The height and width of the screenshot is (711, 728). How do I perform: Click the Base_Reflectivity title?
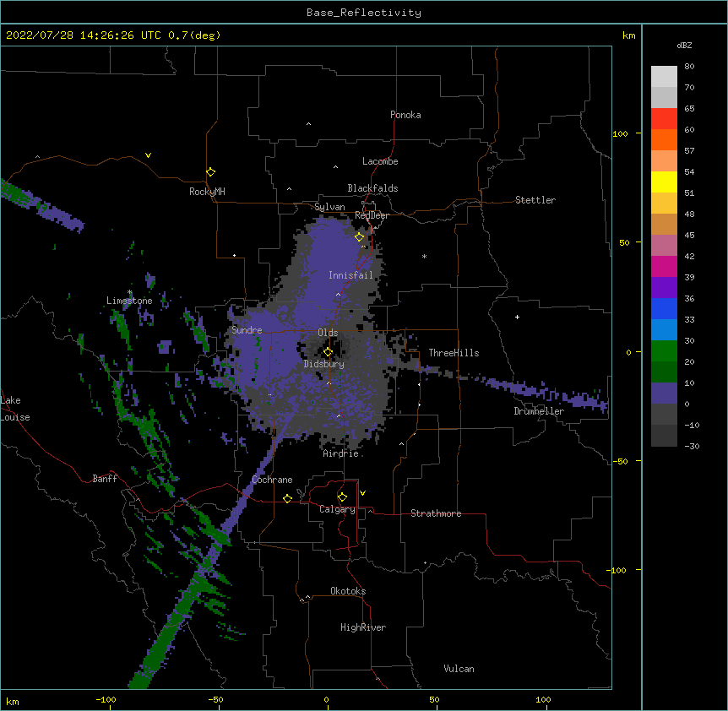coord(364,13)
